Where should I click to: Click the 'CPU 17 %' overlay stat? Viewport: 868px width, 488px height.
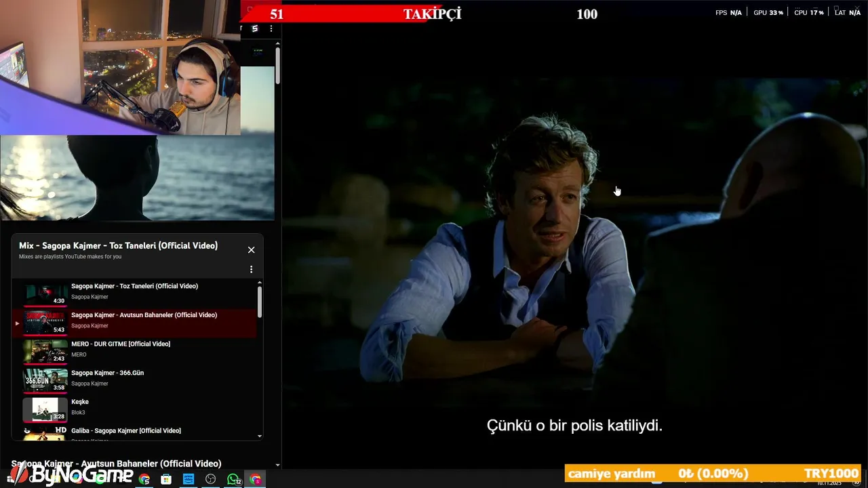[808, 13]
